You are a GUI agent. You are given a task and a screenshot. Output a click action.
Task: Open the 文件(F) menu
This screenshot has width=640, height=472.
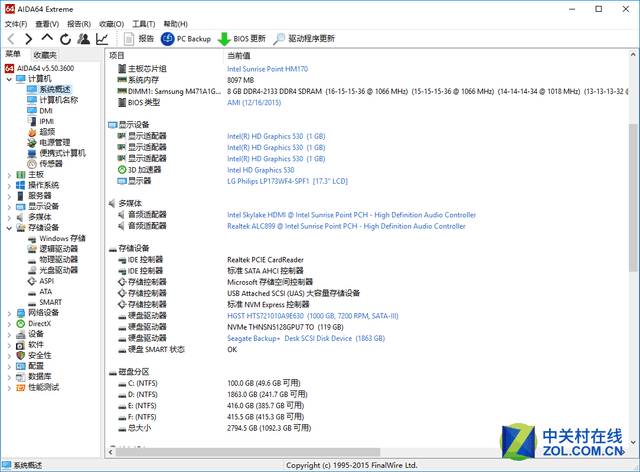[x=16, y=24]
